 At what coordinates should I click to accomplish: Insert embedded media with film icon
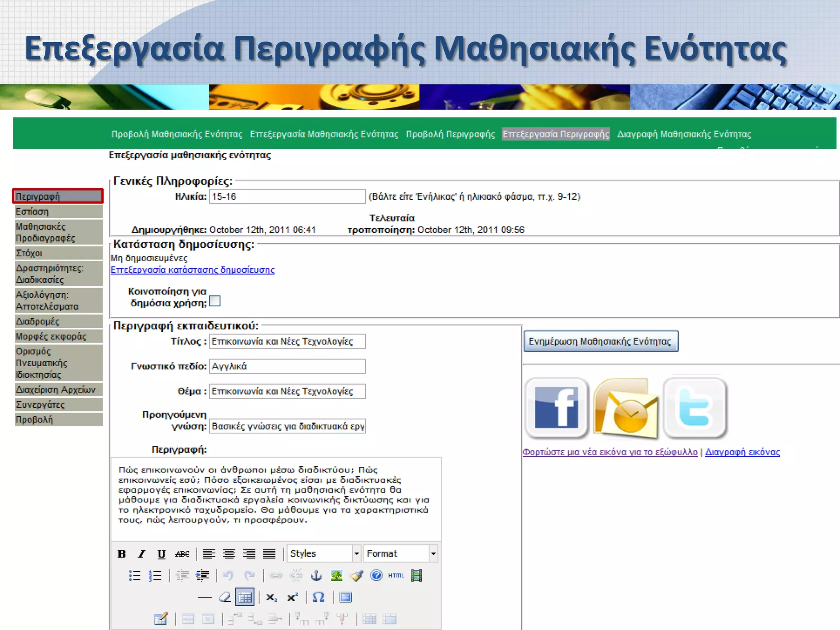click(417, 575)
